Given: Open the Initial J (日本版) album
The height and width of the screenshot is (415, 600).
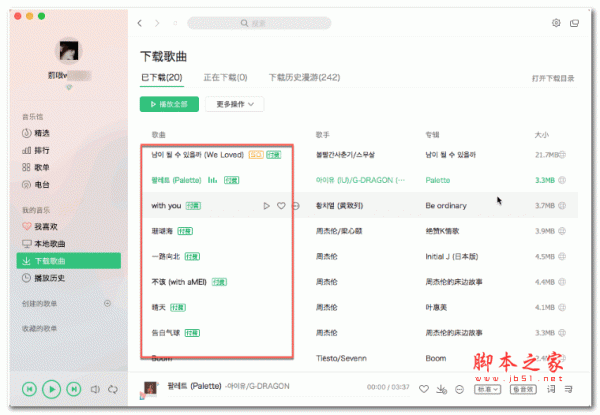Looking at the screenshot, I should coord(452,257).
